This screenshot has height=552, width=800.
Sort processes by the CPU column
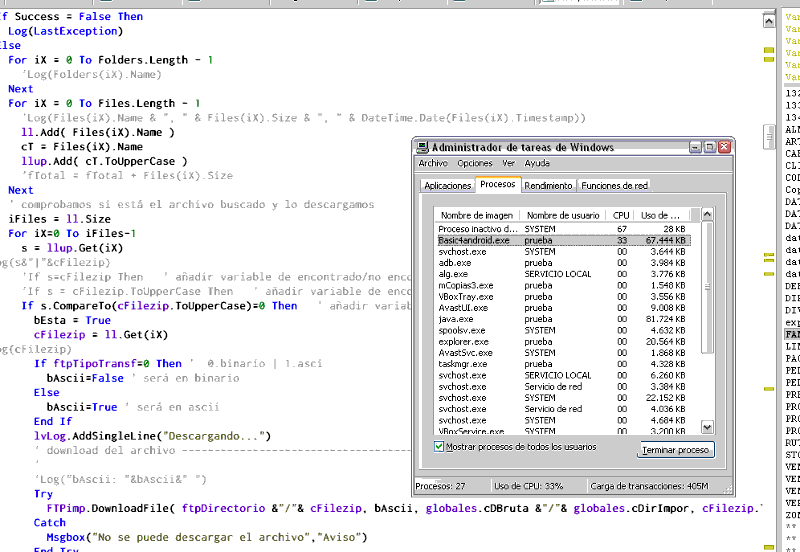pyautogui.click(x=621, y=215)
